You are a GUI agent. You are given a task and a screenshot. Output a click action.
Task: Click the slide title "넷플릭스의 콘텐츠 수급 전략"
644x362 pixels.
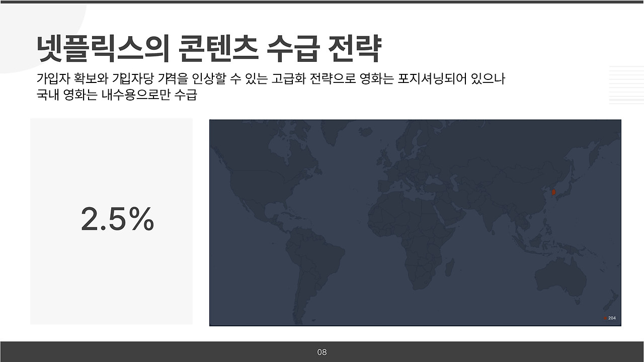pyautogui.click(x=209, y=49)
